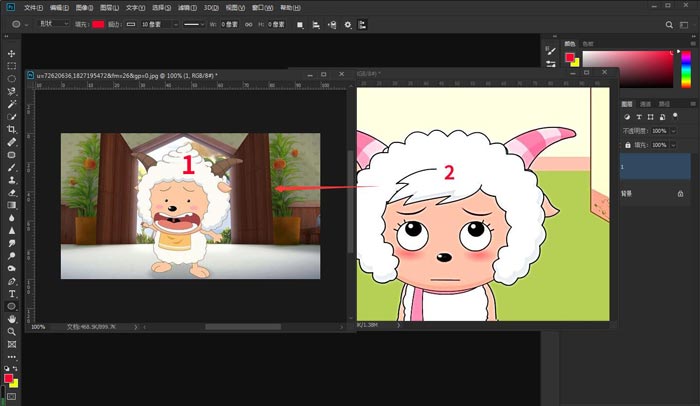Select the Crop tool
This screenshot has width=700, height=406.
12,129
